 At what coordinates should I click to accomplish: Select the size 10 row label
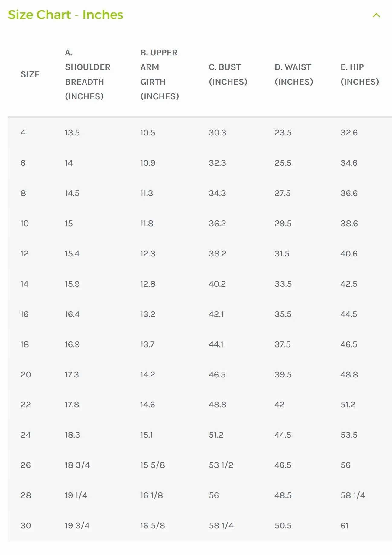click(x=24, y=224)
